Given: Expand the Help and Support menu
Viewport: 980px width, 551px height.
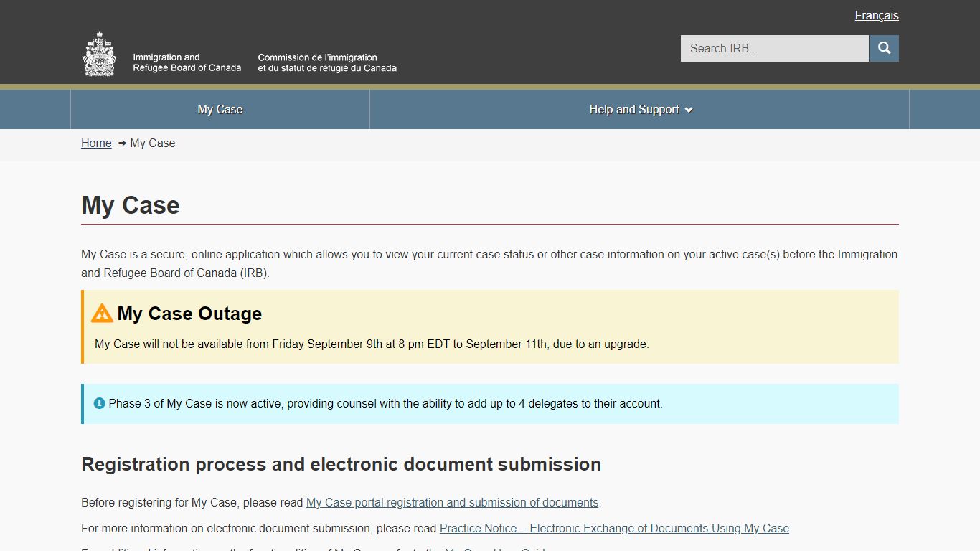Looking at the screenshot, I should [640, 109].
